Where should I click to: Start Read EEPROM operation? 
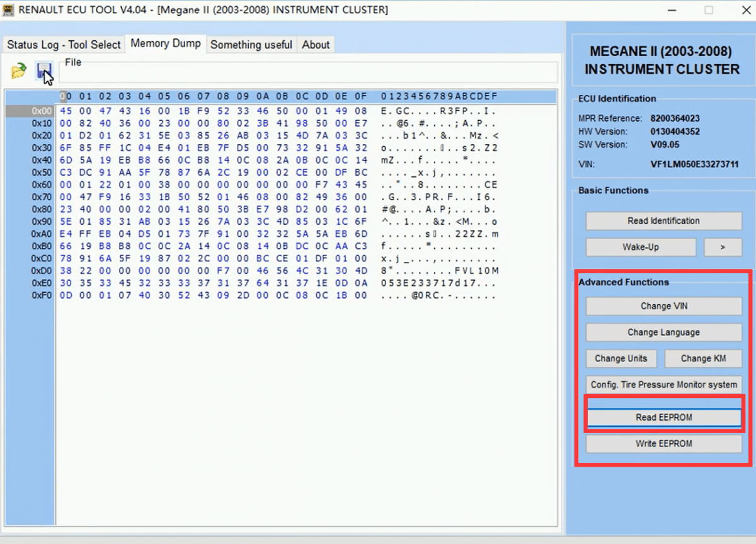pyautogui.click(x=663, y=417)
